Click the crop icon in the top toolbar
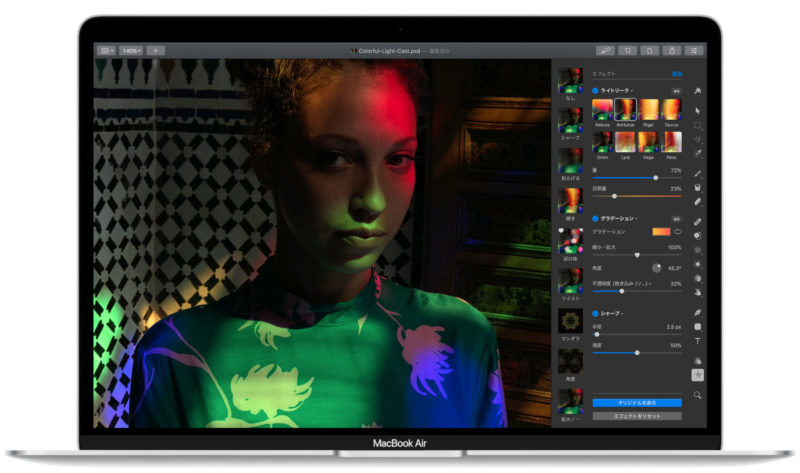Image resolution: width=800 pixels, height=473 pixels. 628,51
